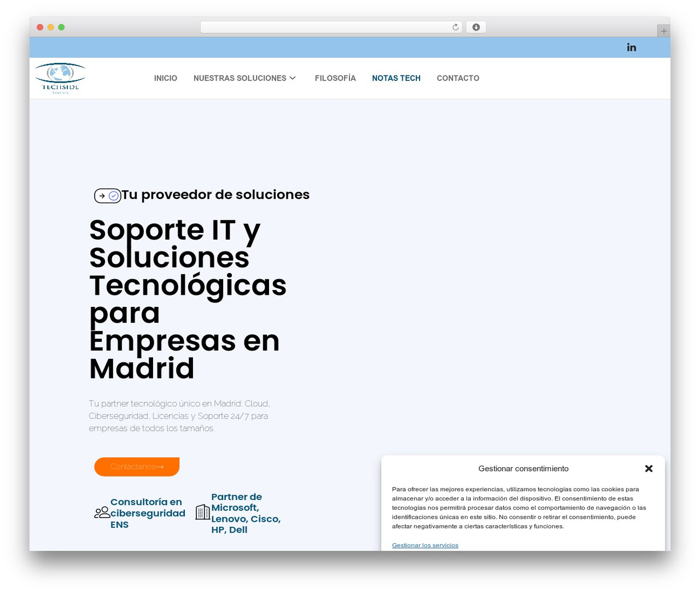The height and width of the screenshot is (593, 700).
Task: Open the LinkedIn profile icon
Action: point(632,48)
